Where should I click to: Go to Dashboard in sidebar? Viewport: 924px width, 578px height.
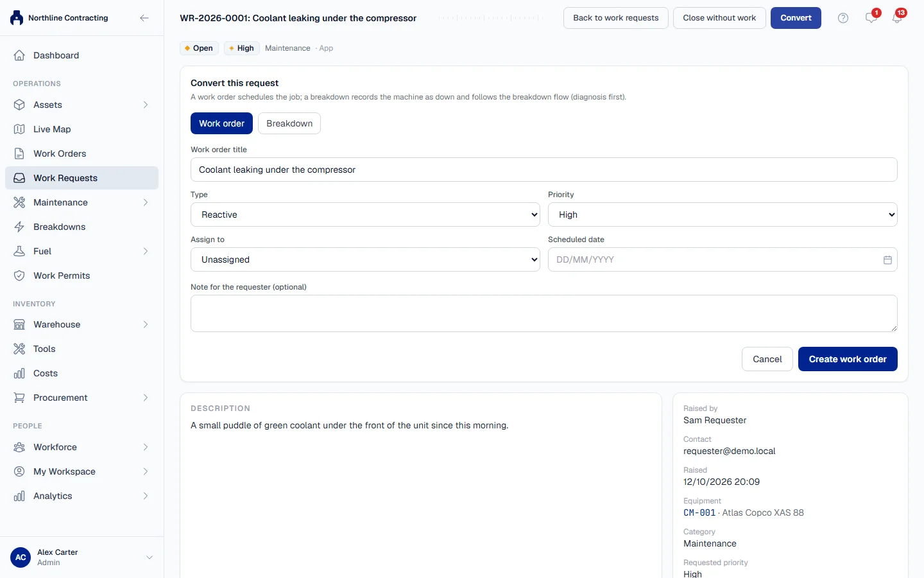[x=81, y=55]
